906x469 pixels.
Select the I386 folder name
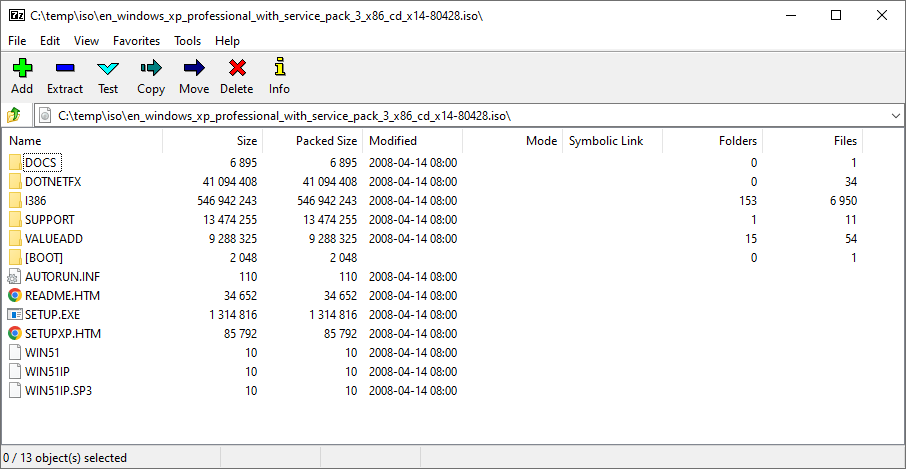pos(36,201)
